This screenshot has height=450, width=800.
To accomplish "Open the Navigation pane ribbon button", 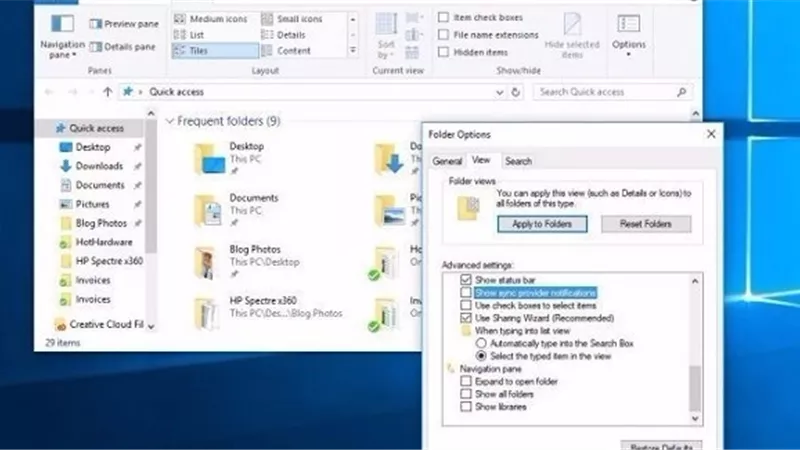I will coord(62,37).
